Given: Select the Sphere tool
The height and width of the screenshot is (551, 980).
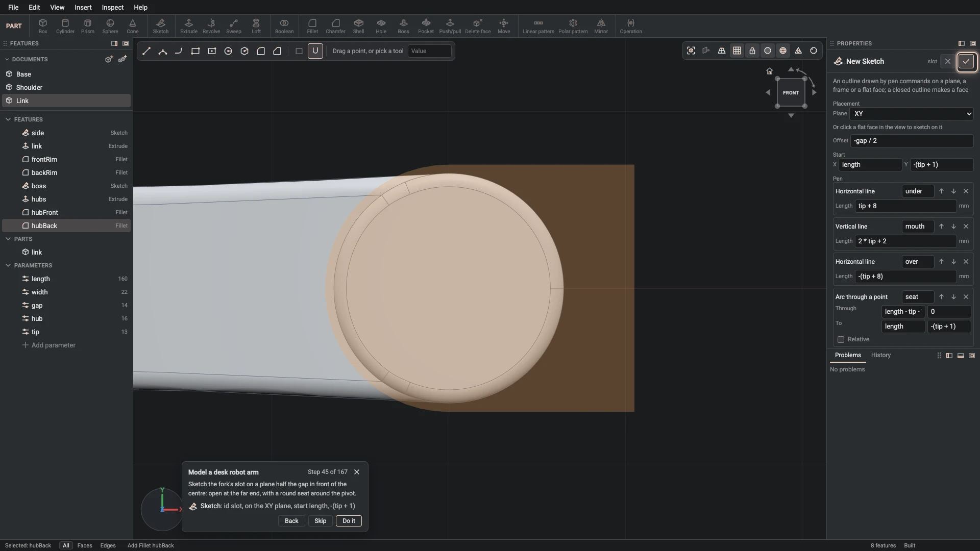Looking at the screenshot, I should [110, 26].
